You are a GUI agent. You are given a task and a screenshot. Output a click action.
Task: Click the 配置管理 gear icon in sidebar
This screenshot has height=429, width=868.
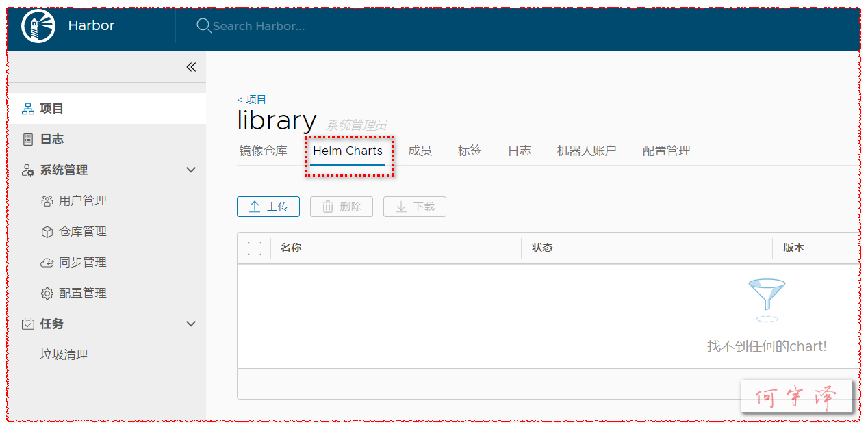click(x=47, y=294)
